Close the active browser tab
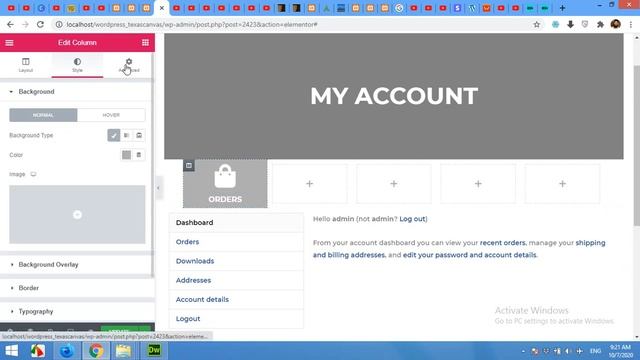The width and height of the screenshot is (640, 360). 162,8
